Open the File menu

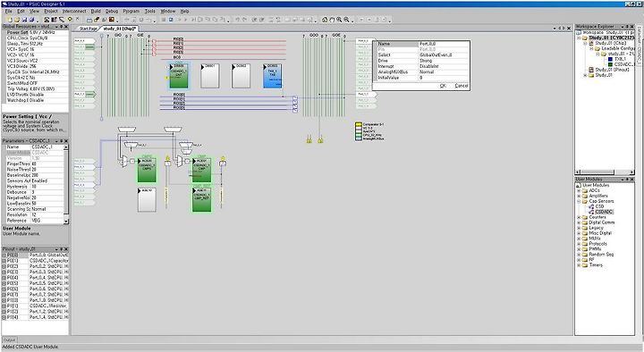9,11
